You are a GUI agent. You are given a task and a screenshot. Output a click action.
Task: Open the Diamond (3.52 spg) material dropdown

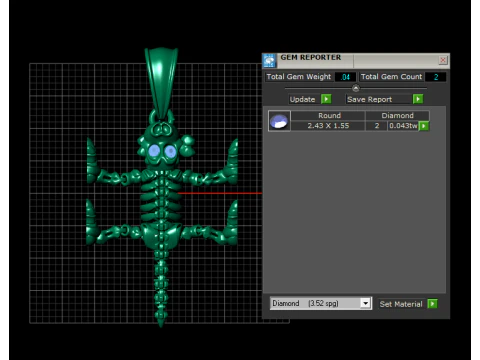[321, 303]
